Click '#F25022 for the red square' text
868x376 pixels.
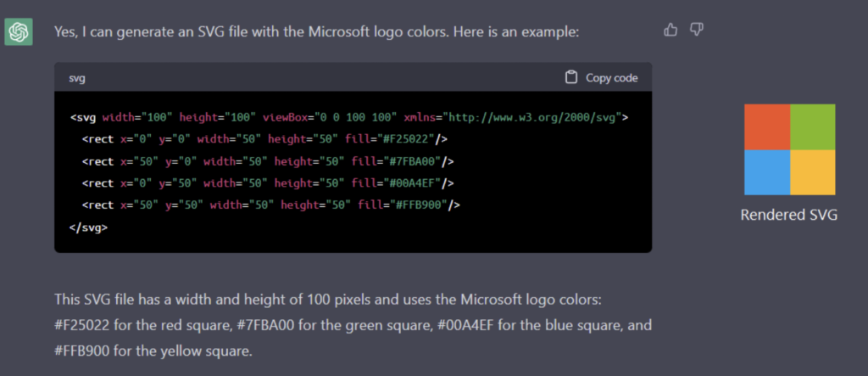tap(141, 326)
